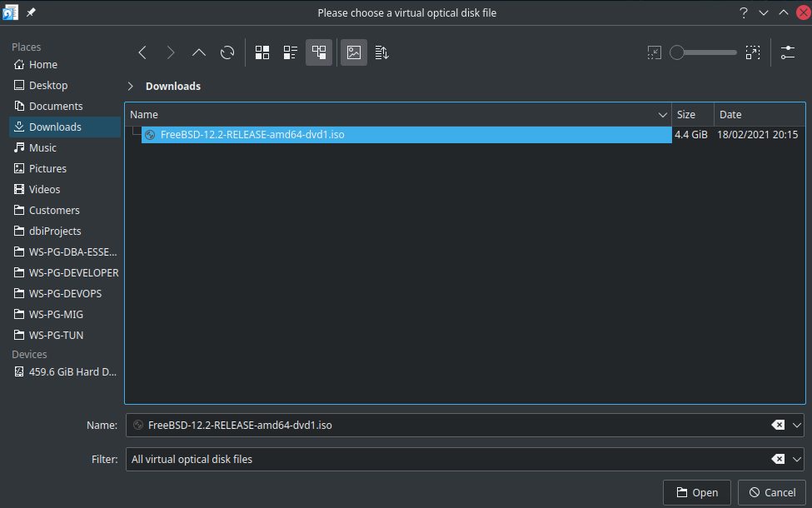Maximize the file chooser dialog
The image size is (812, 508).
click(784, 13)
